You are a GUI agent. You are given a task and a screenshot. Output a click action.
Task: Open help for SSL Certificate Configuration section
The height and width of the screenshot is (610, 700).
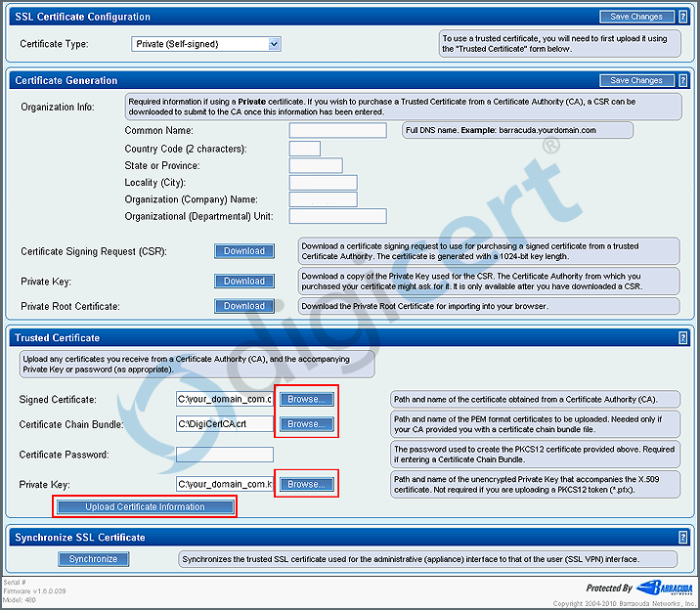pos(682,17)
